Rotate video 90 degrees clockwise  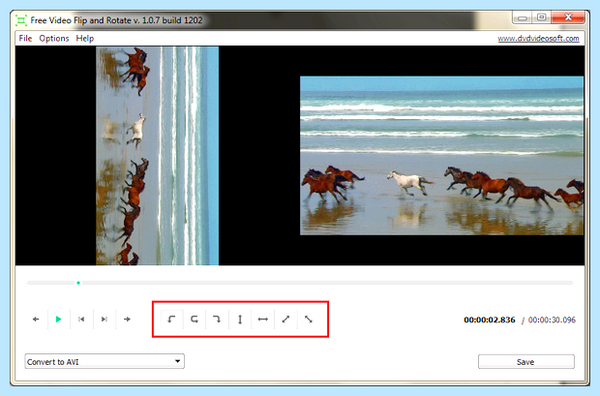click(217, 319)
